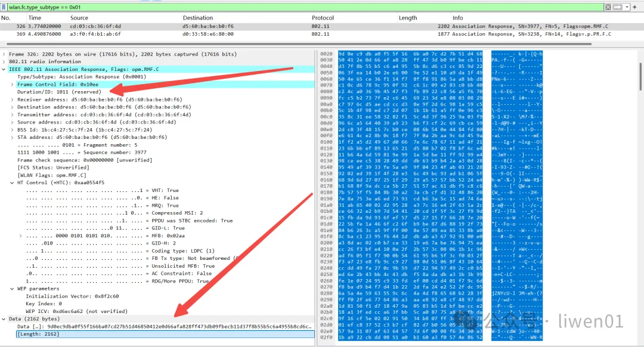Image resolution: width=644 pixels, height=347 pixels.
Task: Expand the 802.11 radio information node
Action: pyautogui.click(x=4, y=61)
